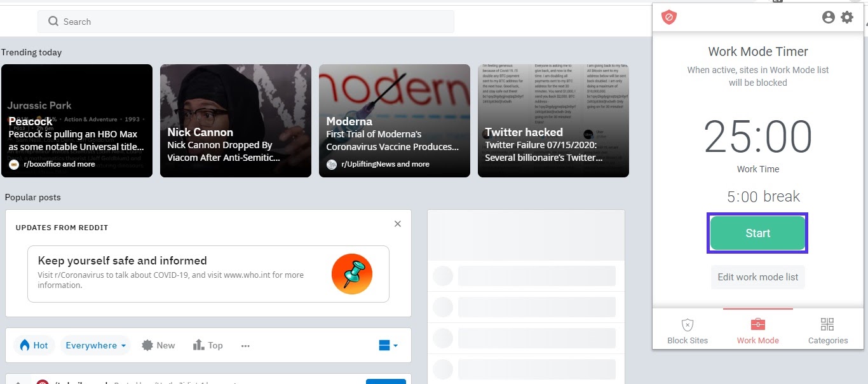Start the Work Mode timer
Screen dimensions: 868x384
[757, 233]
